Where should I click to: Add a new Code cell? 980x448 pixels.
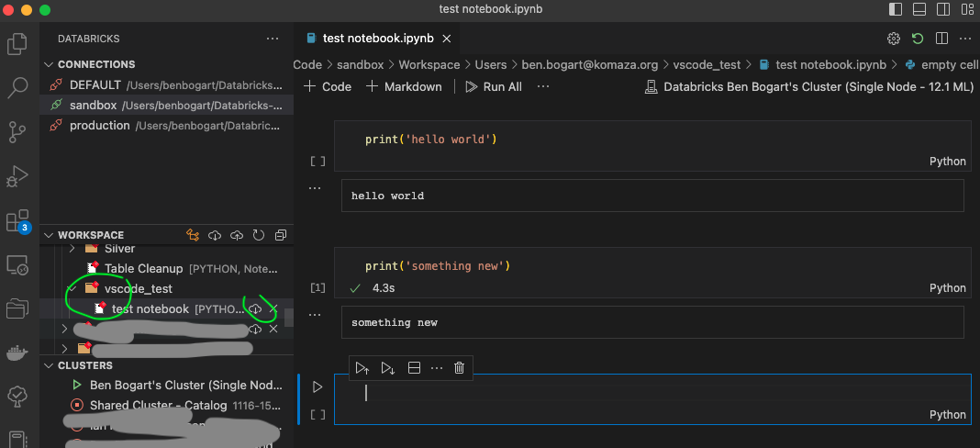(328, 87)
